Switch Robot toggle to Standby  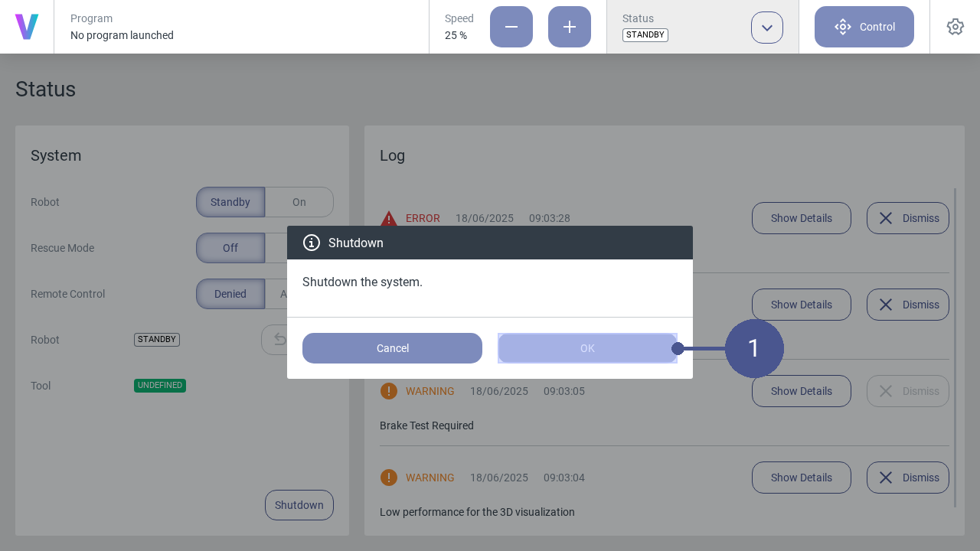[230, 202]
